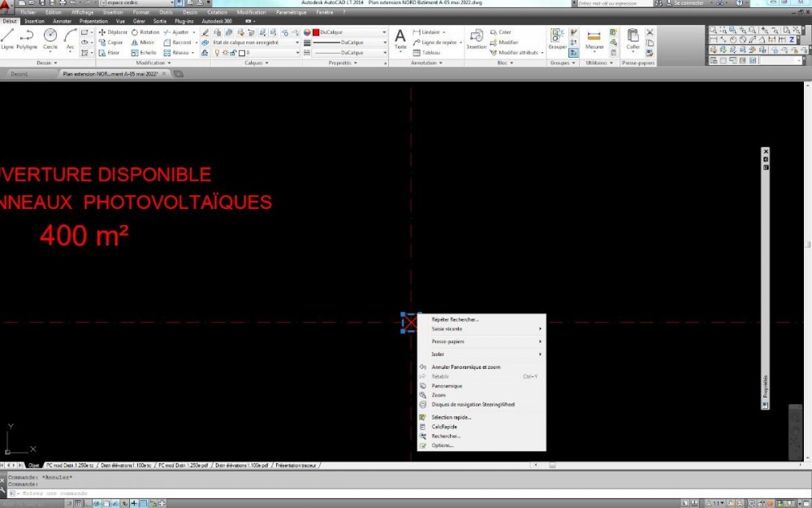Open the layer '0' dropdown list
812x508 pixels.
[256, 53]
